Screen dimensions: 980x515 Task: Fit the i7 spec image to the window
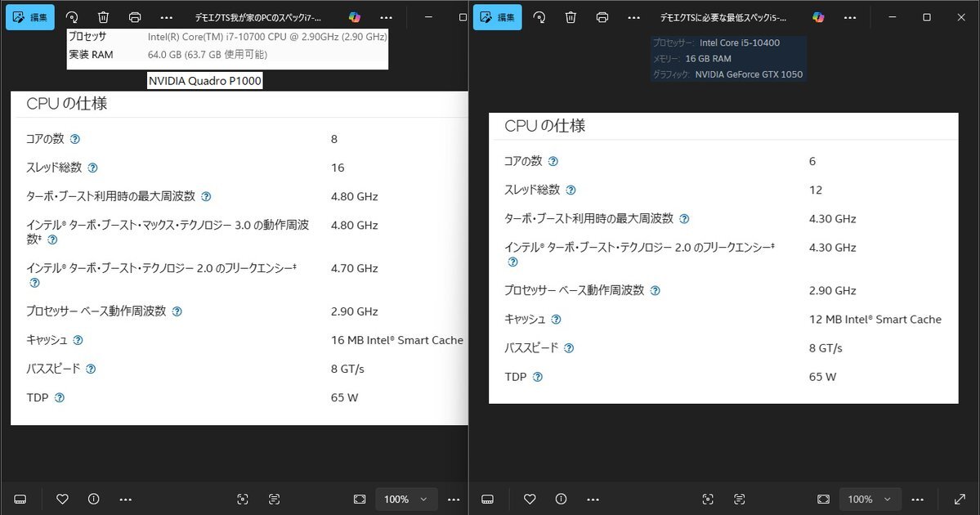(x=360, y=499)
